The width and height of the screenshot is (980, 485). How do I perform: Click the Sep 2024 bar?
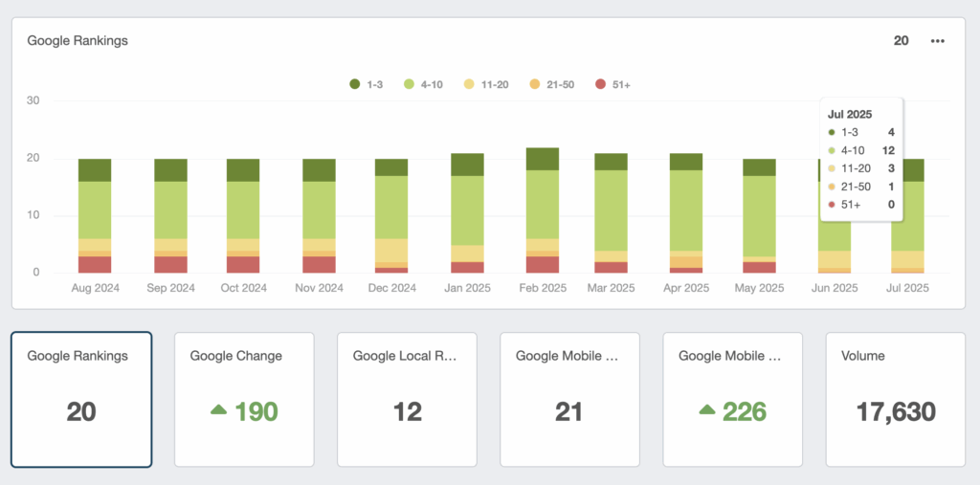[170, 216]
